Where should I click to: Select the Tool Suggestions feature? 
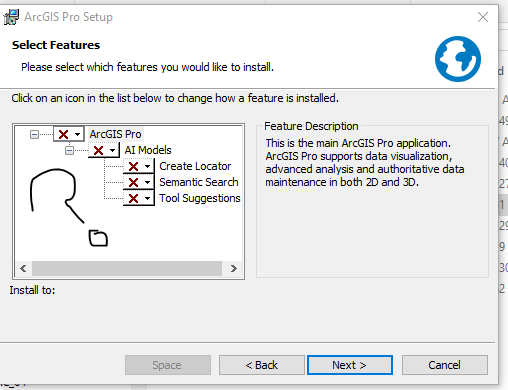point(200,198)
